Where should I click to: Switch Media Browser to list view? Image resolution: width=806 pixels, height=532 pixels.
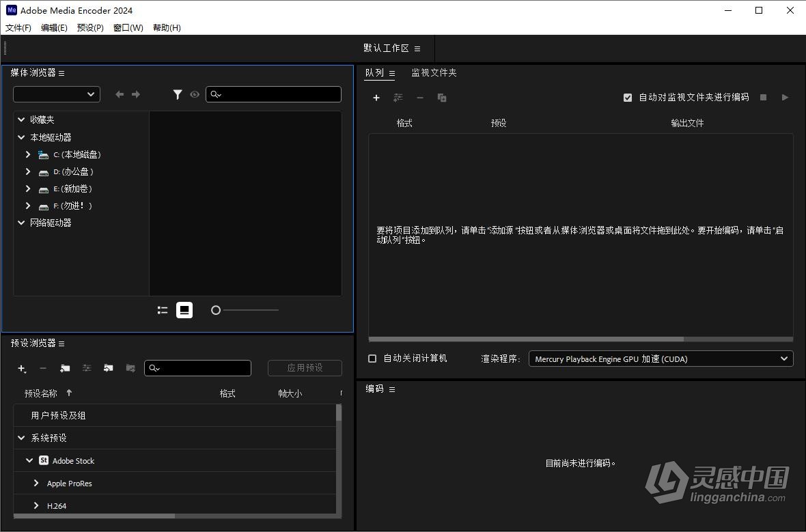[163, 310]
